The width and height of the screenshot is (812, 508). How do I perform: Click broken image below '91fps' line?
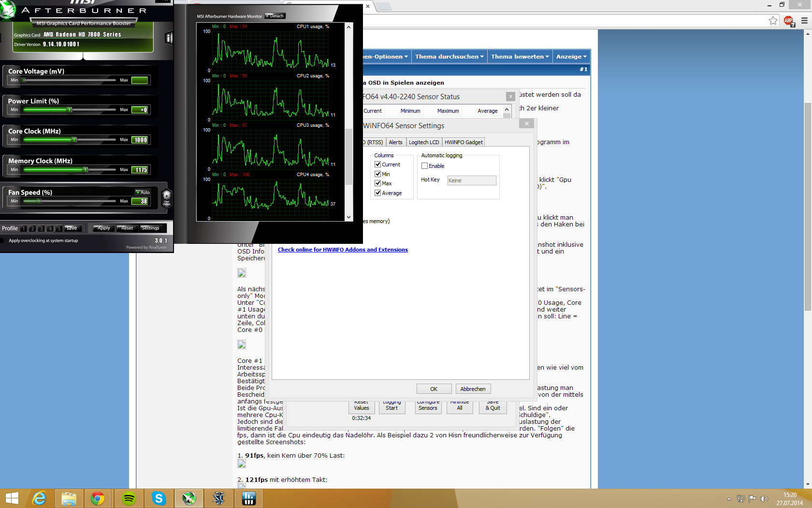coord(242,464)
